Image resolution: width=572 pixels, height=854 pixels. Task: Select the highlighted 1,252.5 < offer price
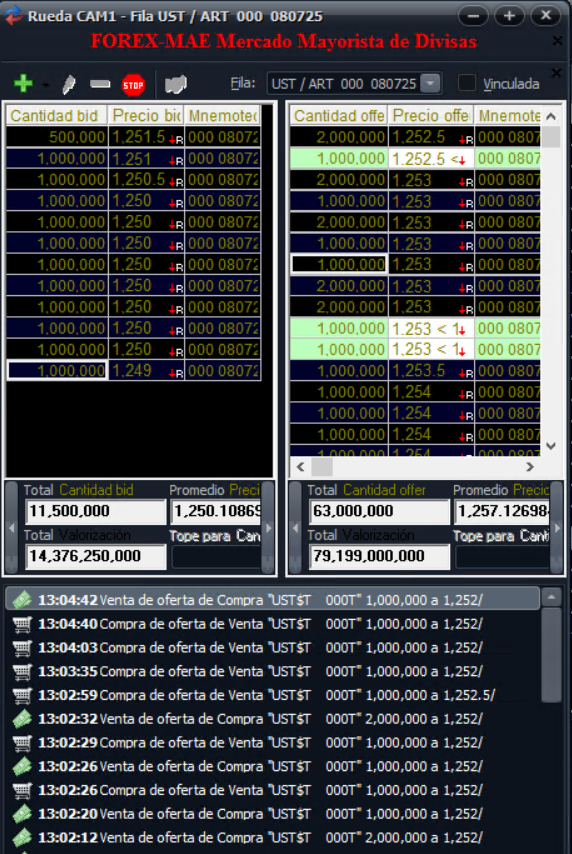pos(430,158)
